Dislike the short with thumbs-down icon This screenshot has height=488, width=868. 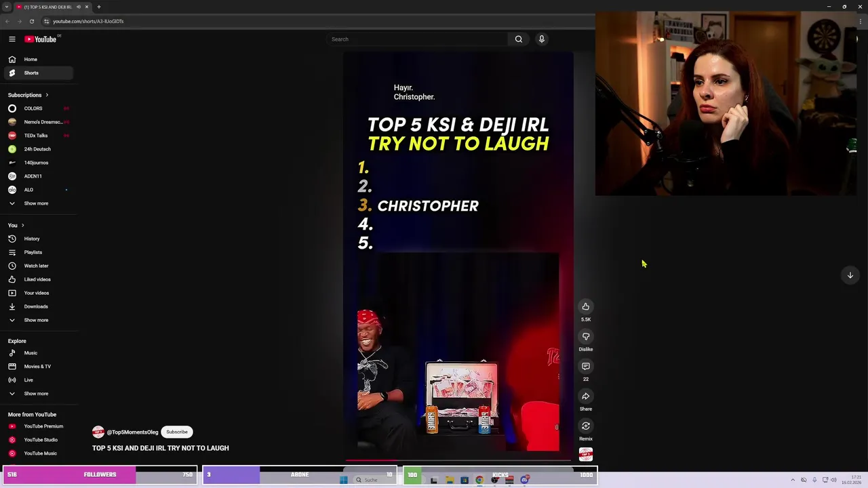click(x=586, y=336)
